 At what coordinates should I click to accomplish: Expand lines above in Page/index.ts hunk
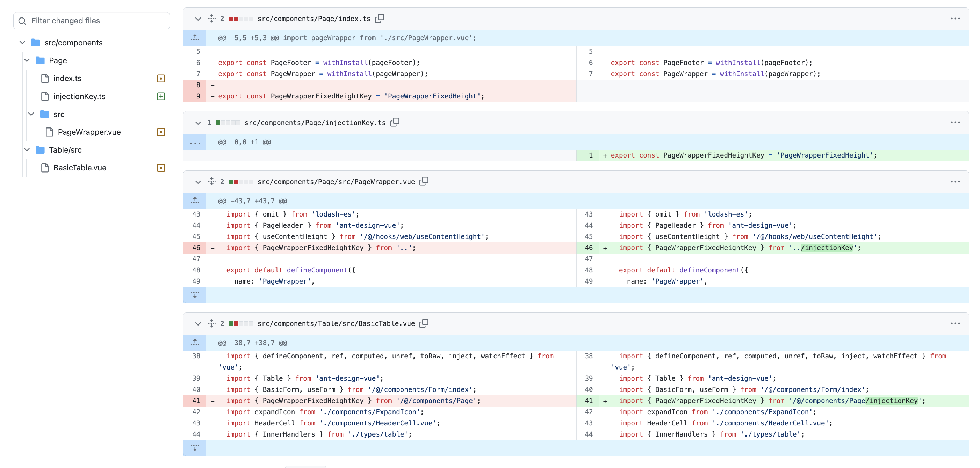tap(195, 38)
